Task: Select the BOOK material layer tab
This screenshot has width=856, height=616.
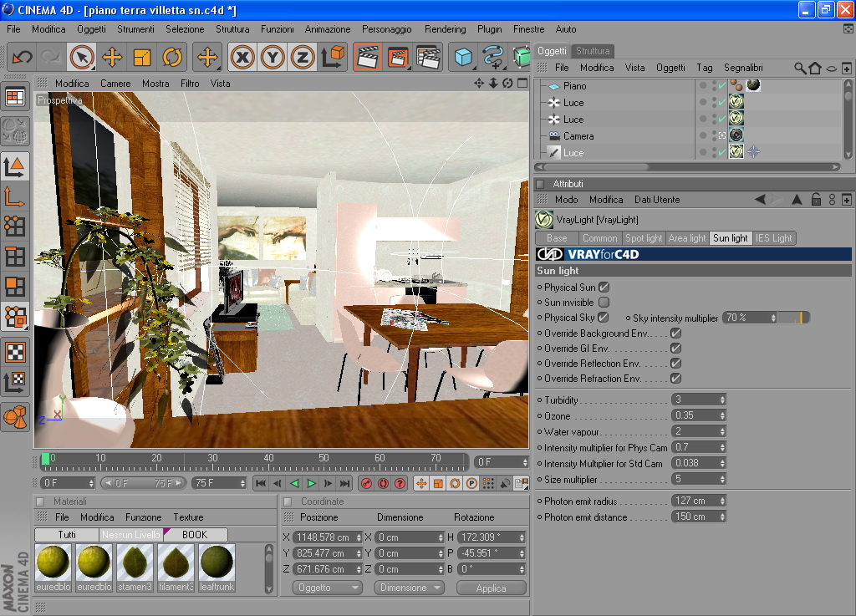Action: (195, 535)
